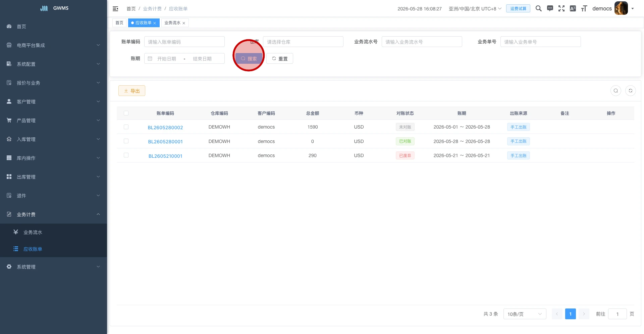644x334 pixels.
Task: Collapse the sidebar with hamburger icon
Action: (115, 9)
